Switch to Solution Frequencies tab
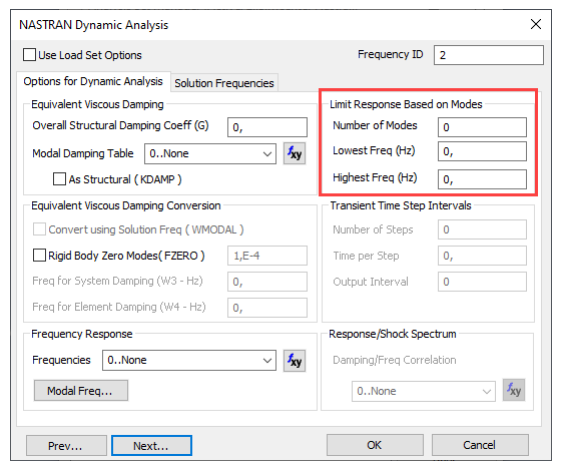Viewport: 561px width, 470px height. point(224,83)
